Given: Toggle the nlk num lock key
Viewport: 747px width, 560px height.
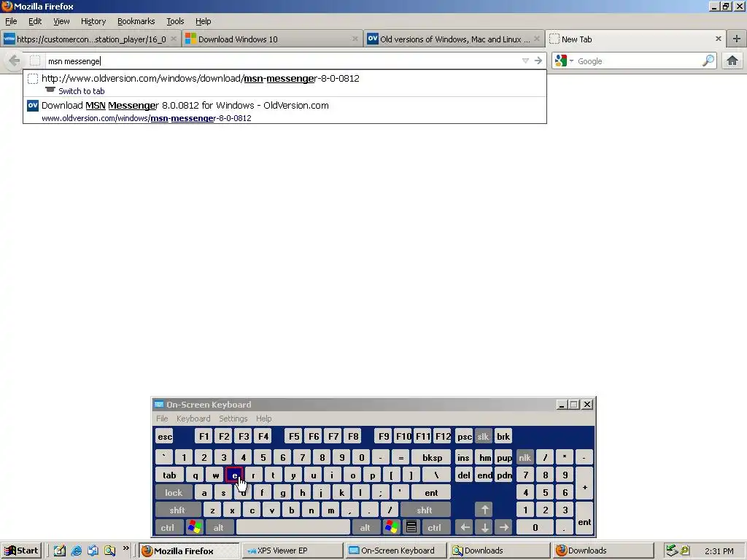Looking at the screenshot, I should click(x=525, y=458).
